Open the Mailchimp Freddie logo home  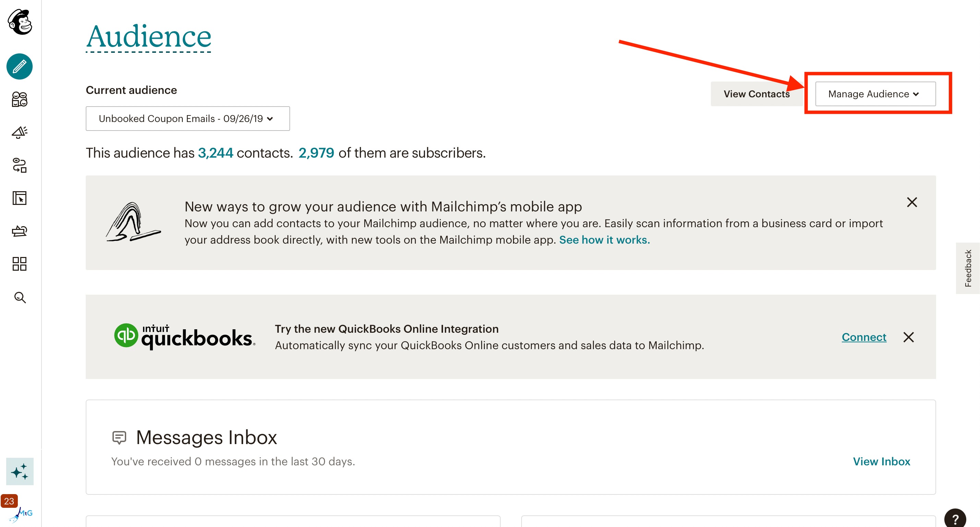coord(20,22)
